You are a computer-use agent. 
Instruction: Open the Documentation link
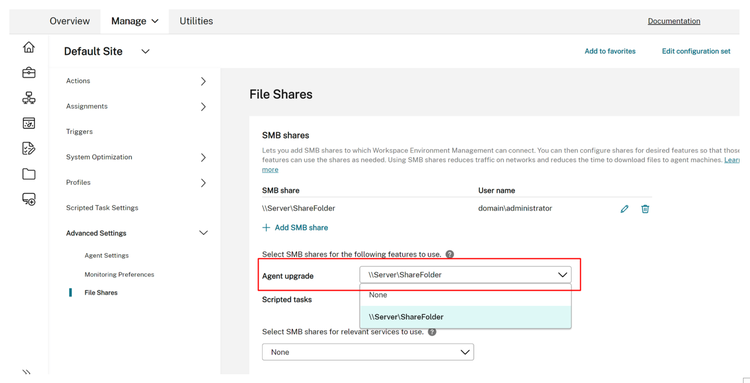pos(674,21)
